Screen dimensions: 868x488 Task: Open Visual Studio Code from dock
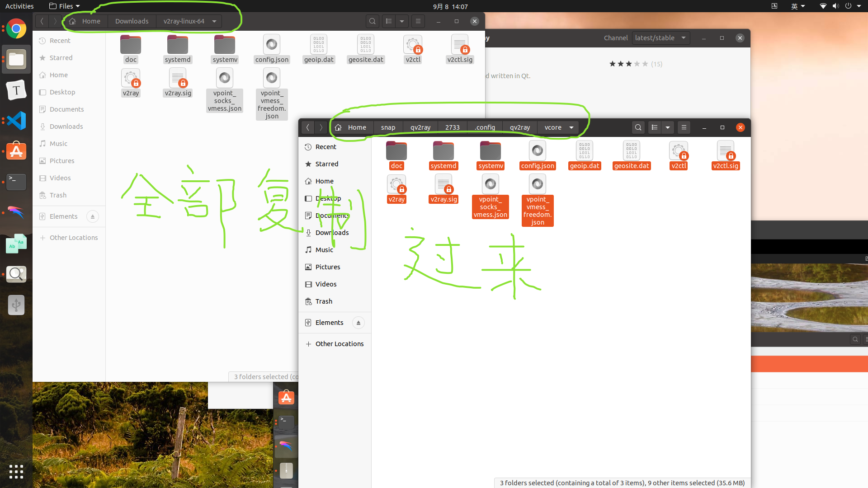(16, 121)
